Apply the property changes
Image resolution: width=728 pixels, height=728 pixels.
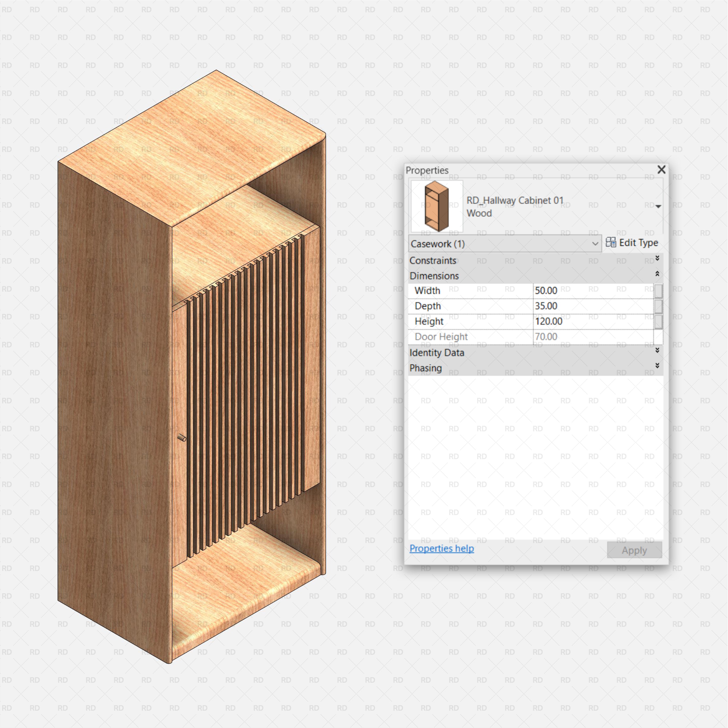[634, 550]
